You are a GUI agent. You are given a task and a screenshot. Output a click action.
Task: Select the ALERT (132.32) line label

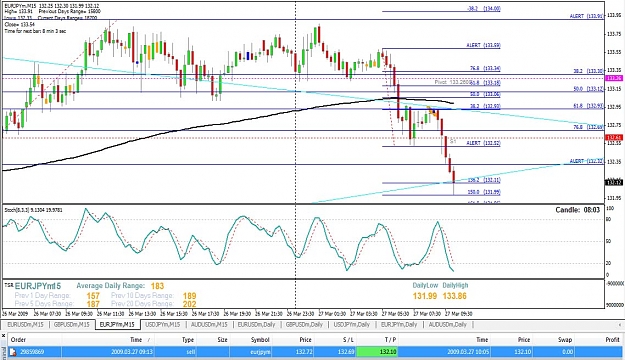586,161
